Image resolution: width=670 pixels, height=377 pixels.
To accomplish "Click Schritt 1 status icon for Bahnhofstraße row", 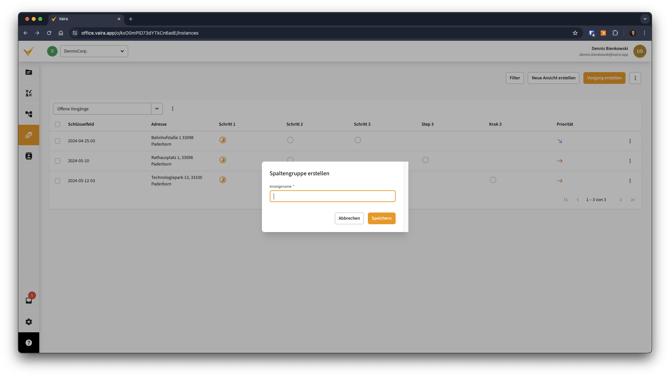I will point(223,140).
